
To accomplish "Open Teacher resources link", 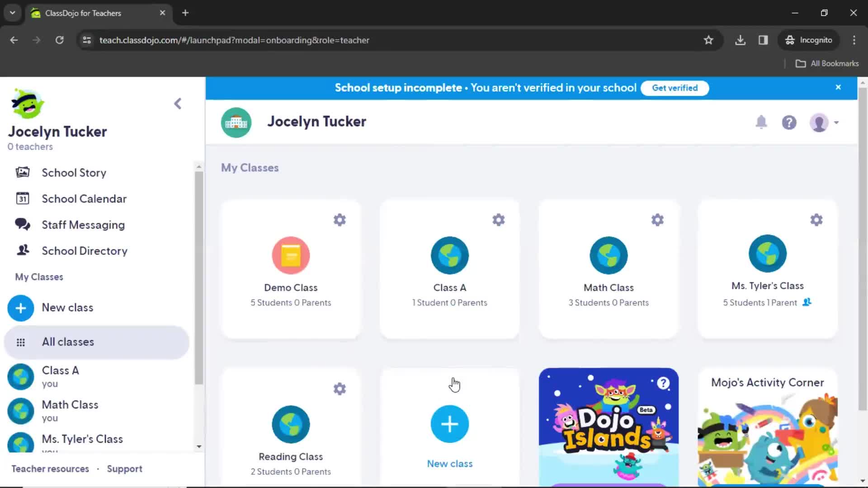I will pos(50,469).
